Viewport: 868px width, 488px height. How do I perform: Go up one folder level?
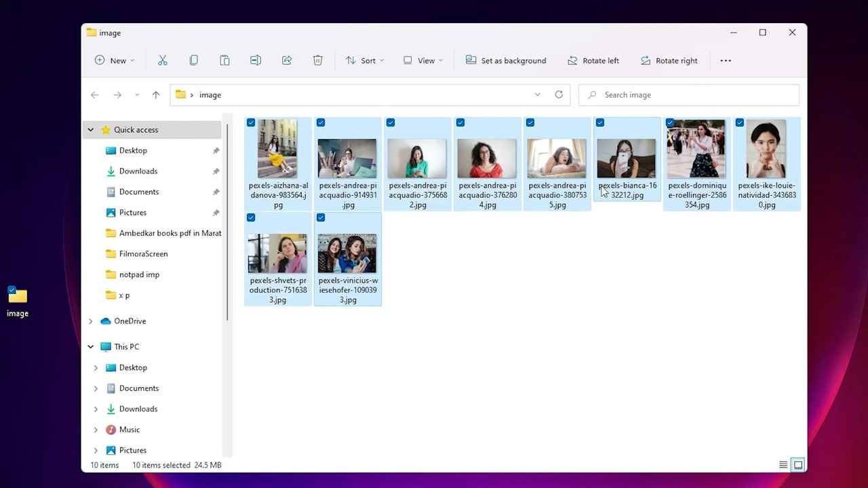[x=156, y=95]
